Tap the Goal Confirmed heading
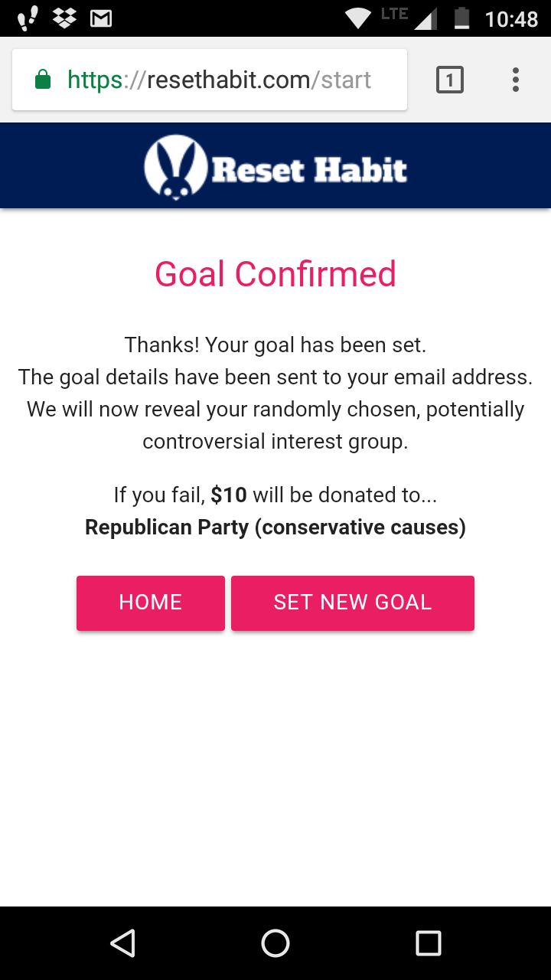 [x=275, y=274]
